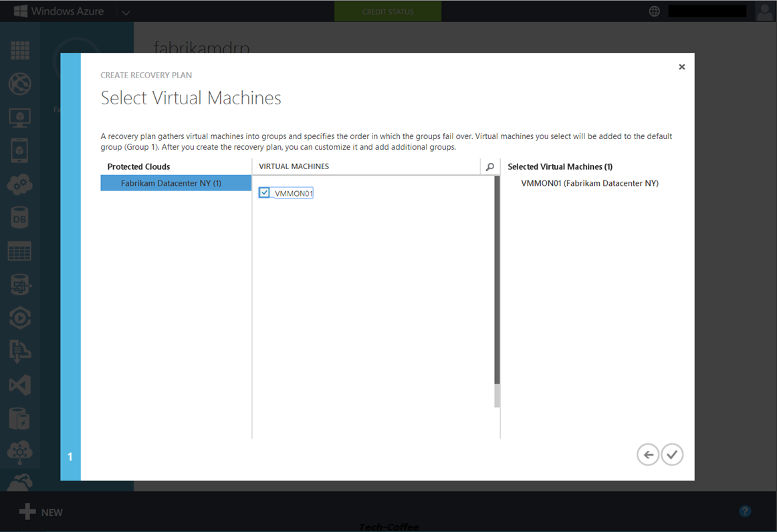Open Storage table icon in sidebar

click(20, 251)
